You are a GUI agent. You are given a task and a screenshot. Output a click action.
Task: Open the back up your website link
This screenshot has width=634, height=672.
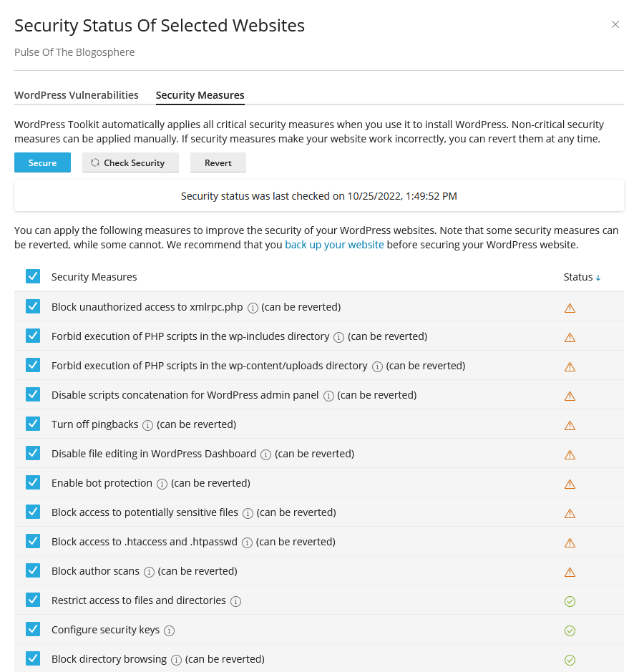(x=334, y=245)
